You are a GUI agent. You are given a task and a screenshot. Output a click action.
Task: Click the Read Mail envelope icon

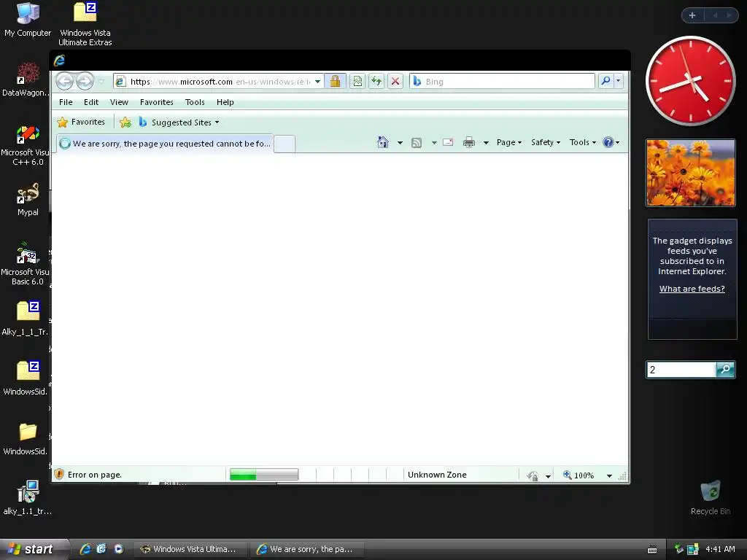pos(448,142)
